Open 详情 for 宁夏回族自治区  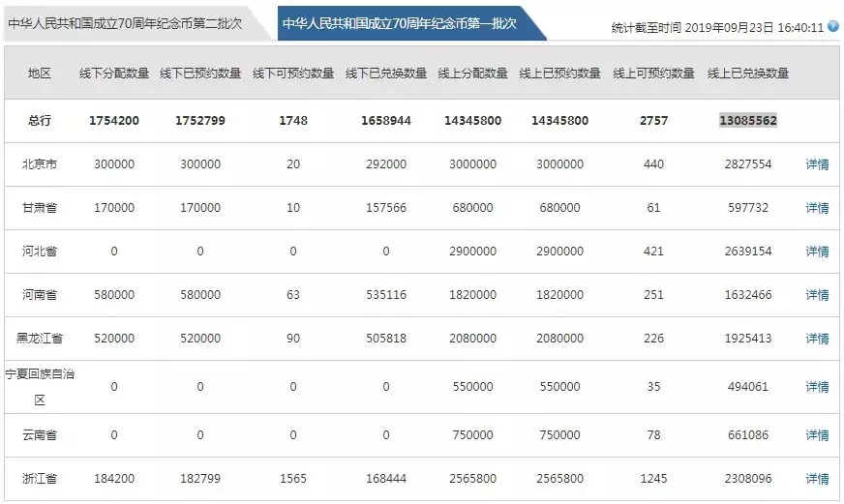817,387
